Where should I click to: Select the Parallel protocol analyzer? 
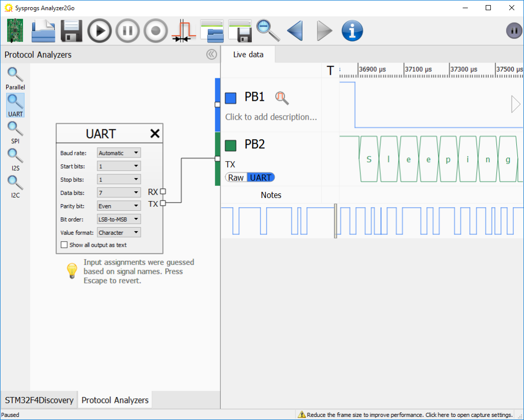pyautogui.click(x=15, y=76)
